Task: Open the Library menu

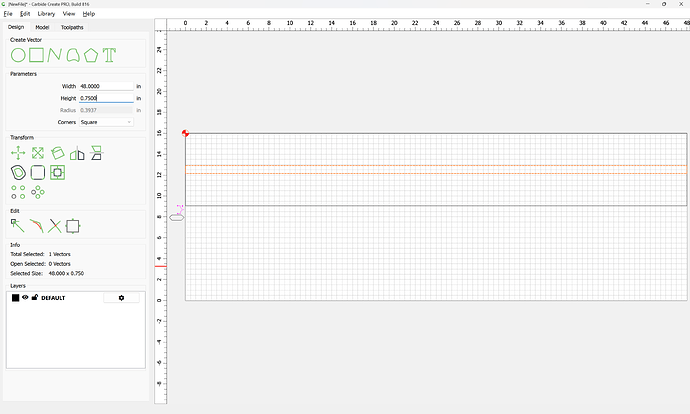Action: coord(46,14)
